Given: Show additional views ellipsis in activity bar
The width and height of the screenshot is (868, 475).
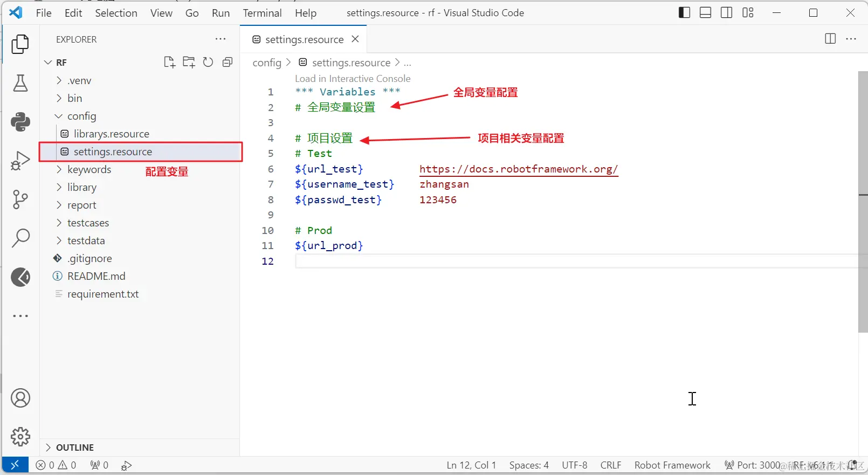Looking at the screenshot, I should pyautogui.click(x=20, y=316).
